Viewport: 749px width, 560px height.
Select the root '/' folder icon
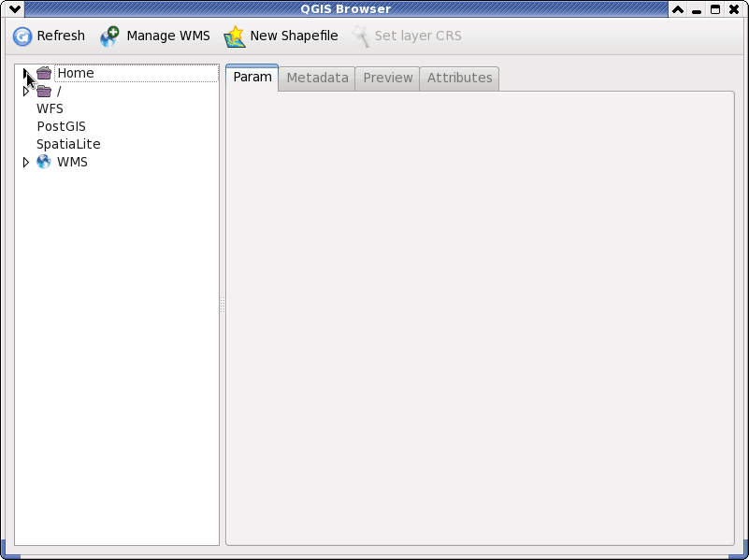pyautogui.click(x=44, y=91)
